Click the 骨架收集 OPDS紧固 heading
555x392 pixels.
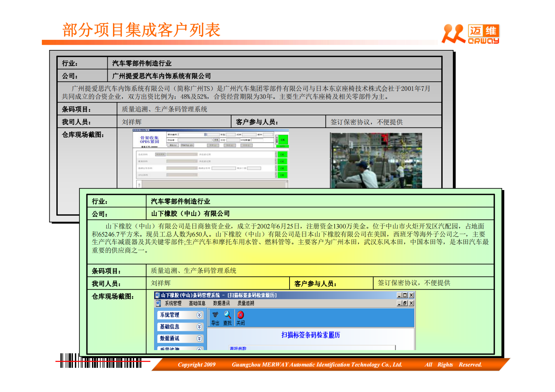pyautogui.click(x=149, y=140)
